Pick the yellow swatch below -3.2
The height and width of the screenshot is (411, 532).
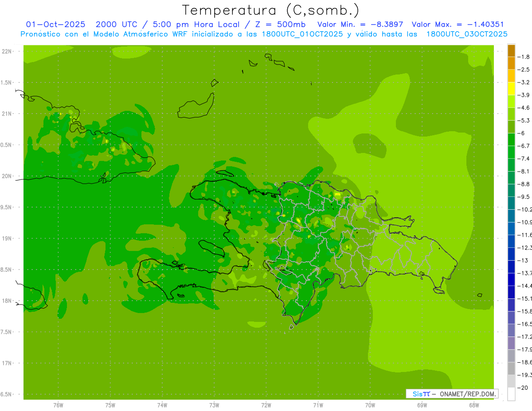[511, 89]
